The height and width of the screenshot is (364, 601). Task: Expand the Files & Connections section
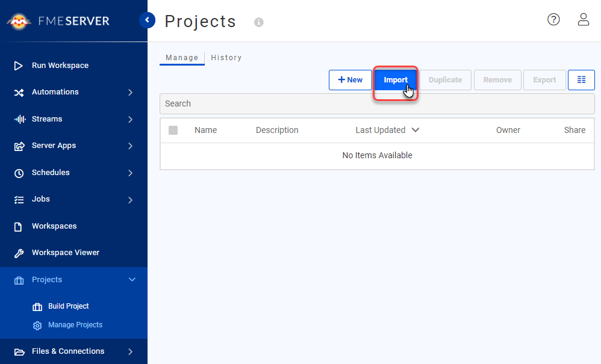coord(132,351)
